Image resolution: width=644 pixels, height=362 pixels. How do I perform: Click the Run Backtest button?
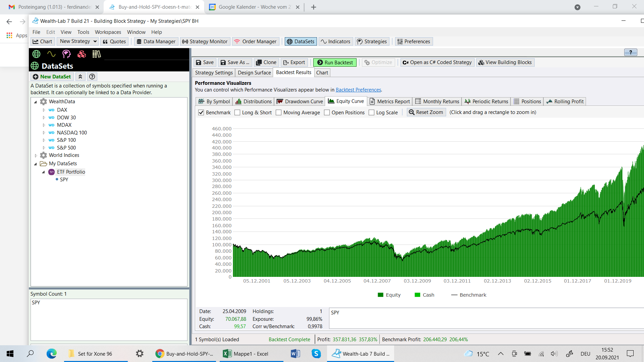335,62
